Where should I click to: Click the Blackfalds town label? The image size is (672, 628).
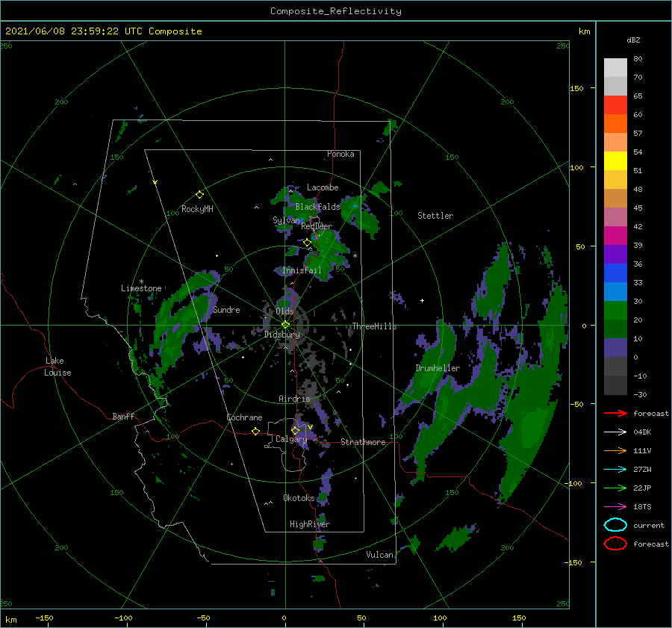(317, 207)
